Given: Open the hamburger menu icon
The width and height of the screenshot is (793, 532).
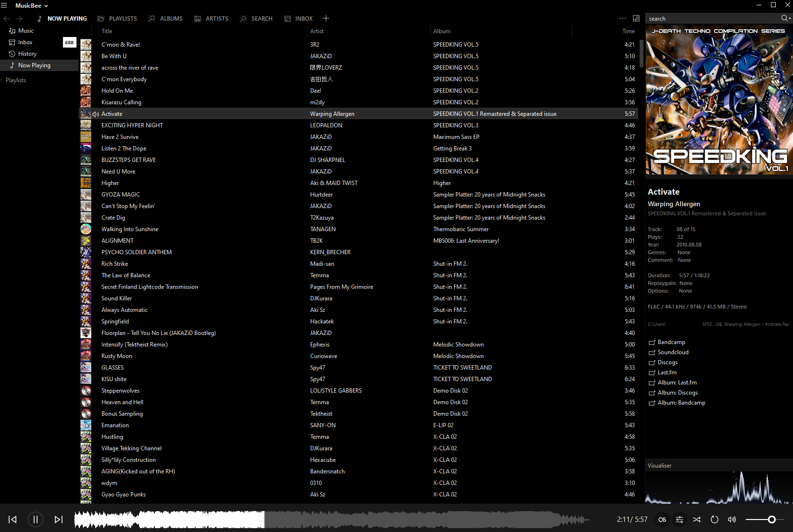Looking at the screenshot, I should click(4, 5).
